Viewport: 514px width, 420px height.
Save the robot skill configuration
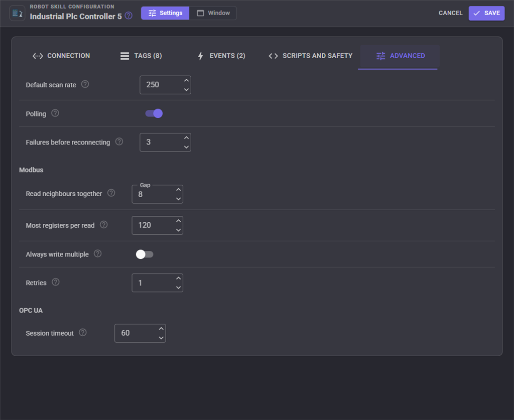click(486, 13)
